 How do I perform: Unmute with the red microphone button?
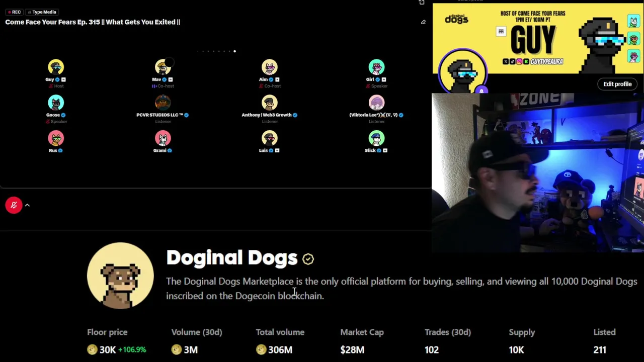click(x=14, y=205)
